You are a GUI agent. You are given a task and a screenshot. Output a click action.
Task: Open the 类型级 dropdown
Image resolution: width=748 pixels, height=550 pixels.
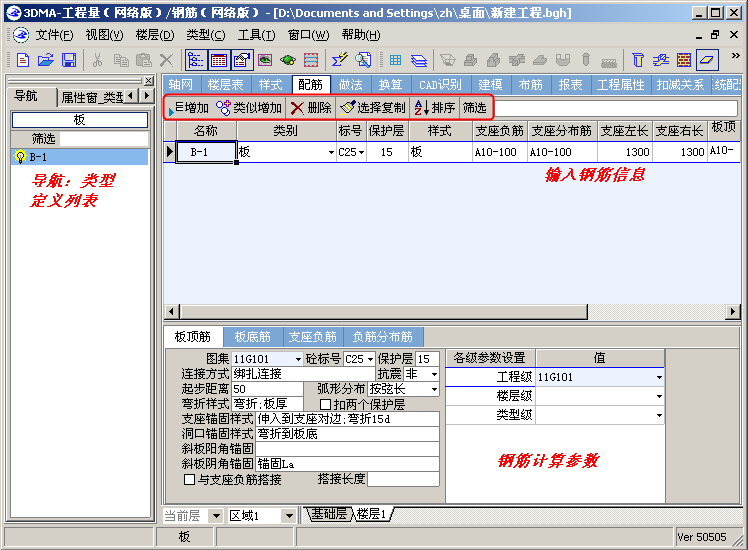click(659, 415)
